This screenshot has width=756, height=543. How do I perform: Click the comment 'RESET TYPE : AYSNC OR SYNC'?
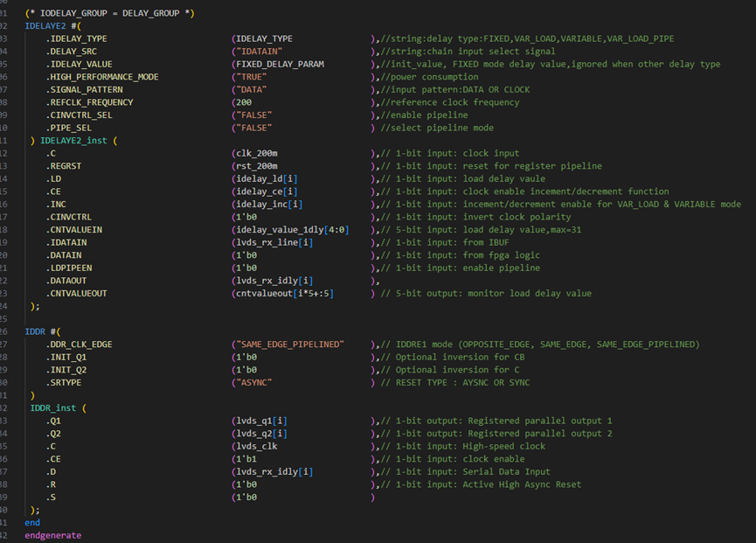[x=462, y=383]
